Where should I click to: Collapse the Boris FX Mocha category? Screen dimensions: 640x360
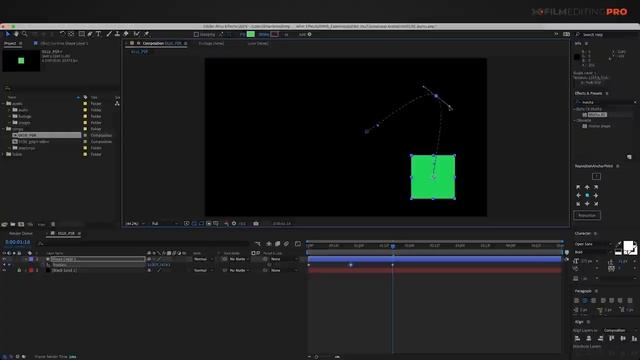click(575, 109)
